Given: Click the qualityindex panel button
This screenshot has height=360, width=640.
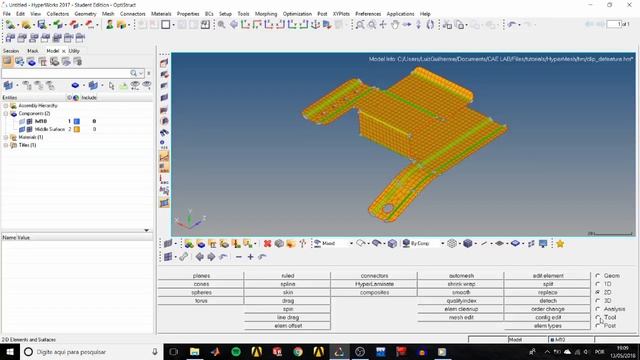Looking at the screenshot, I should point(461,301).
